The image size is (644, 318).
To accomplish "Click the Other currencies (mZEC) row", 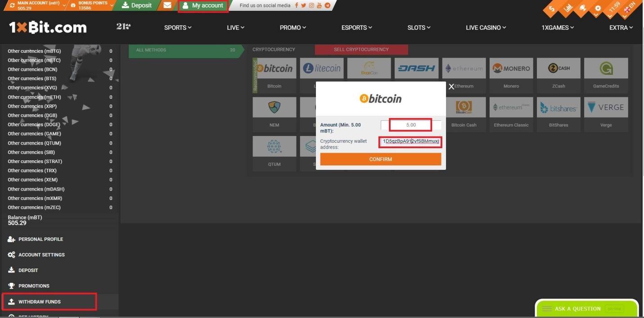I will pos(60,208).
